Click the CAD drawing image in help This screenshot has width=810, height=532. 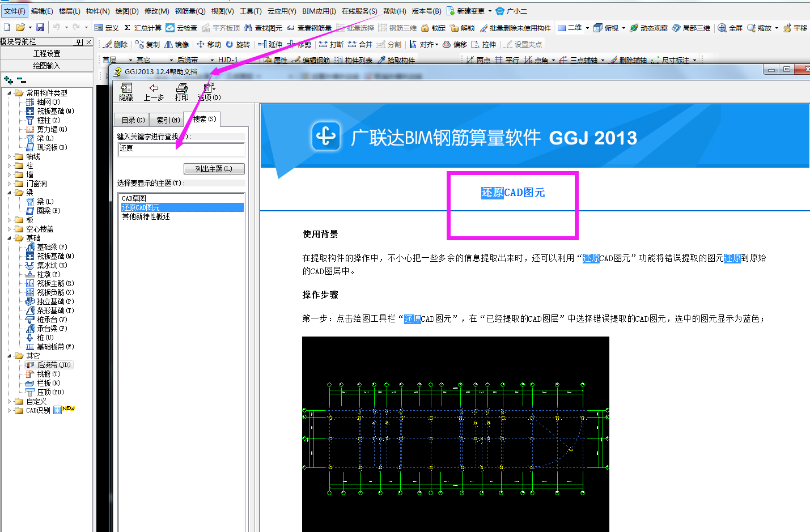coord(456,434)
